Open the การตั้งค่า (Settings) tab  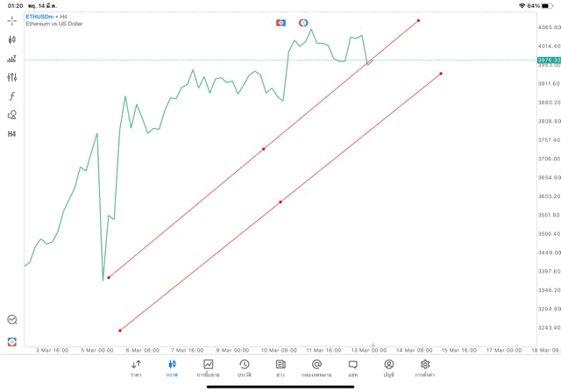[x=425, y=367]
